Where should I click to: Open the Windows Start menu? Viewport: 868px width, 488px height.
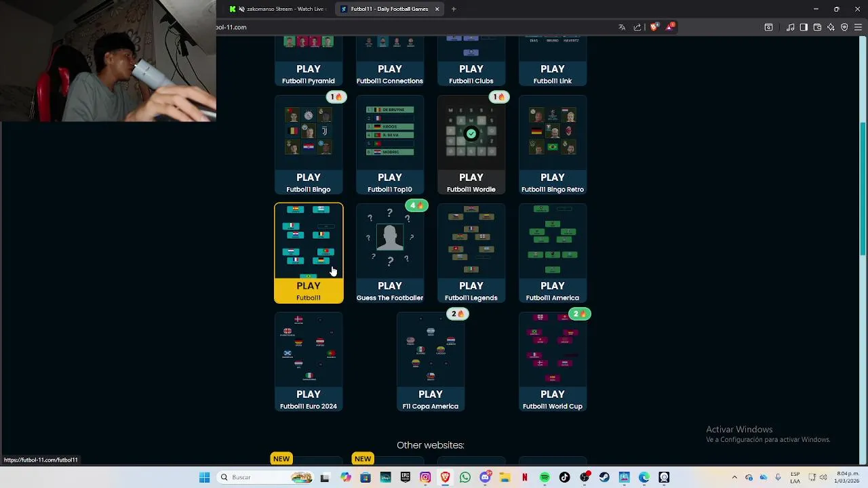(x=204, y=477)
